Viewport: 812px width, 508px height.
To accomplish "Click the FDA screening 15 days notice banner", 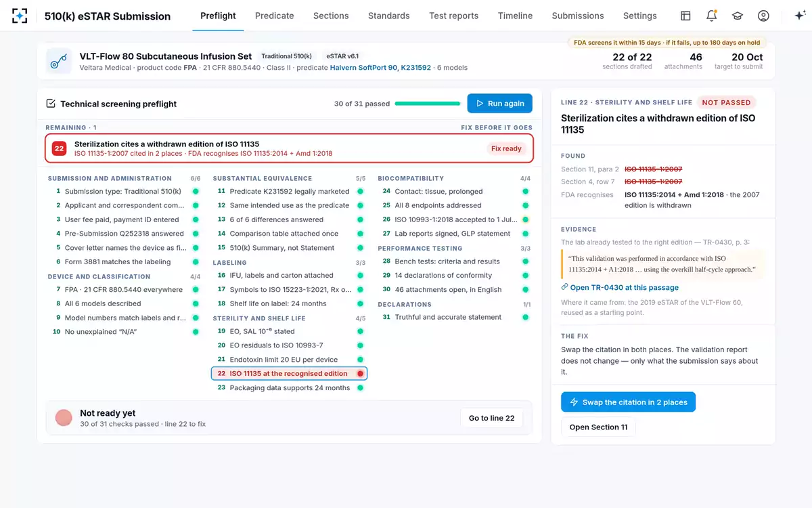I will pyautogui.click(x=667, y=43).
